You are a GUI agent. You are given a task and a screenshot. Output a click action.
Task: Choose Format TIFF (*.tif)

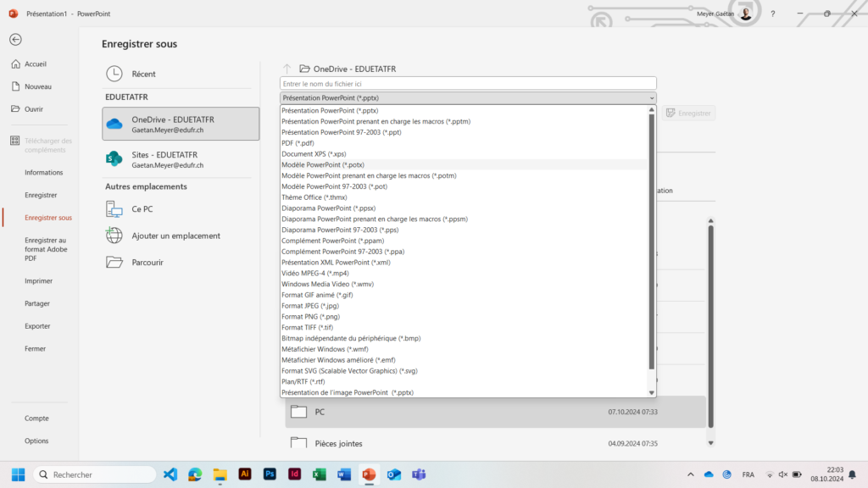pos(464,328)
